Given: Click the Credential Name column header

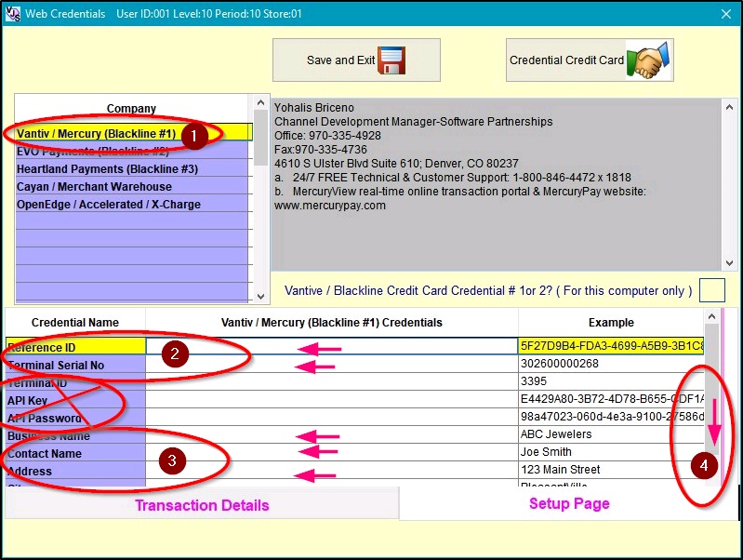Looking at the screenshot, I should click(x=75, y=323).
